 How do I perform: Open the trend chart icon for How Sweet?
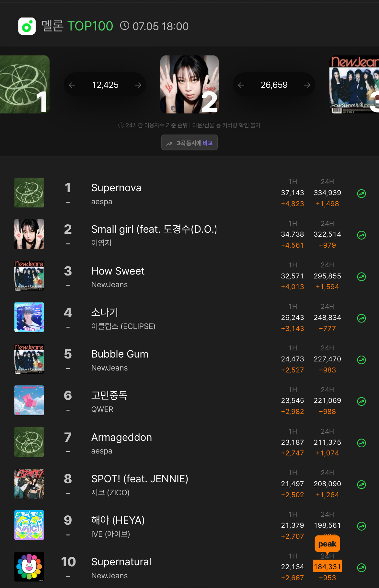tap(362, 276)
